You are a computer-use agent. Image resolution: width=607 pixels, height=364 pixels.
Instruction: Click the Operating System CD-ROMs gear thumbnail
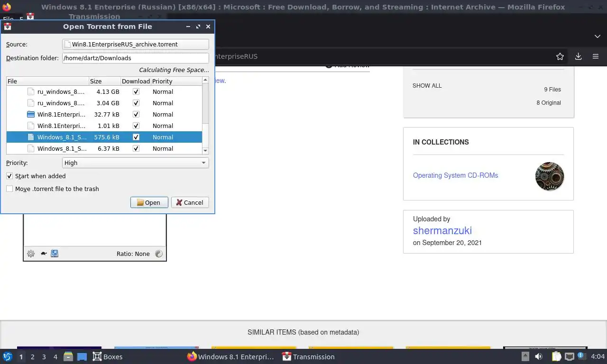(x=550, y=176)
